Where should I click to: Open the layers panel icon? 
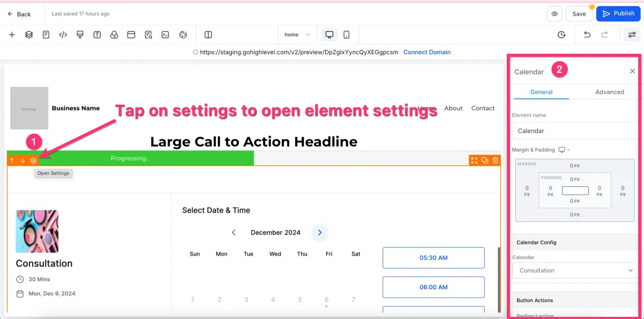tap(29, 35)
